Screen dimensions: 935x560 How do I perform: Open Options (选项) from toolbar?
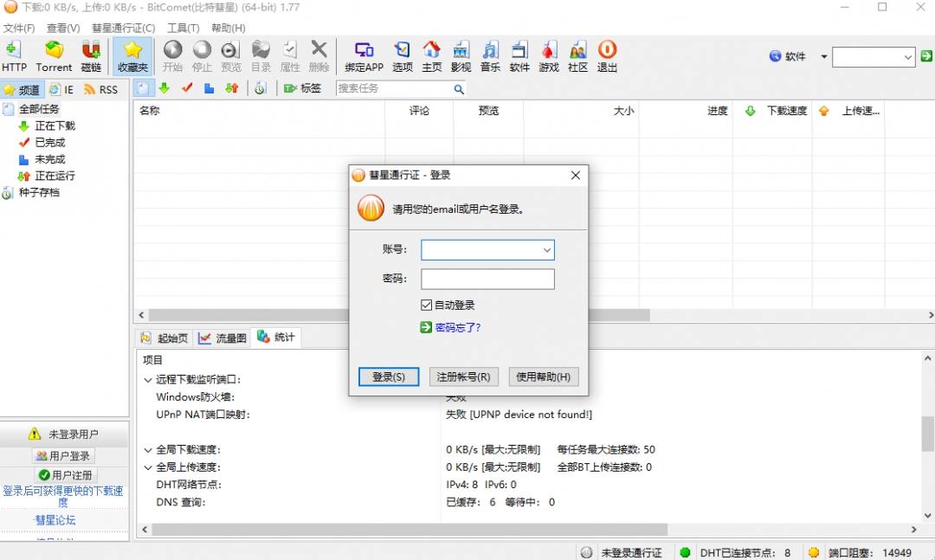click(403, 56)
